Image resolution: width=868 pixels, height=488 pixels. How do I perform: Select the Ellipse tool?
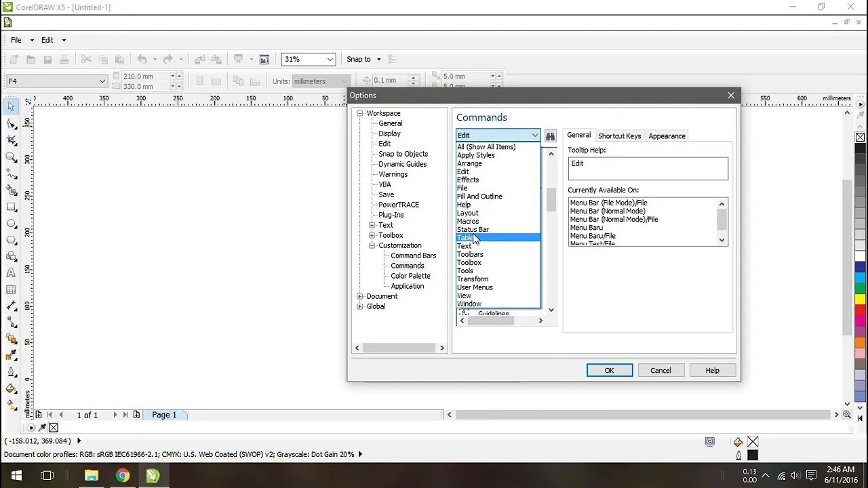pyautogui.click(x=11, y=223)
